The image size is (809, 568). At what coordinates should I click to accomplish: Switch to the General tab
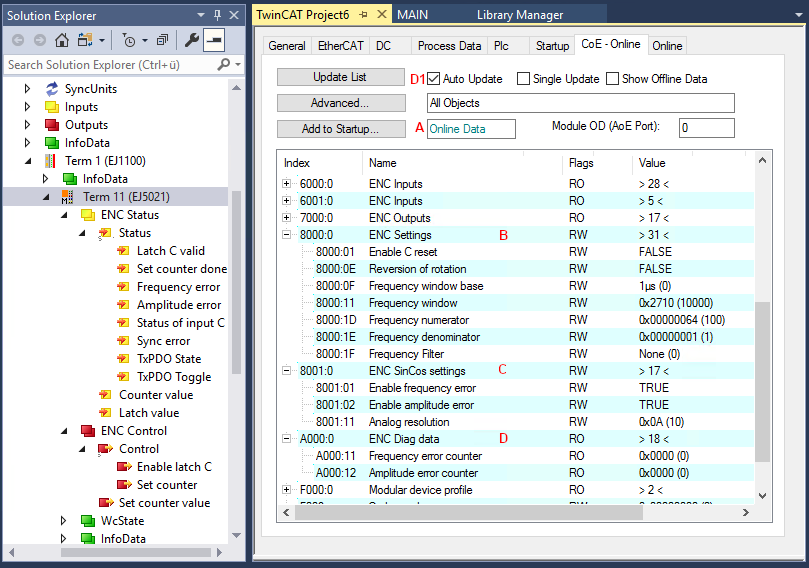(x=287, y=46)
